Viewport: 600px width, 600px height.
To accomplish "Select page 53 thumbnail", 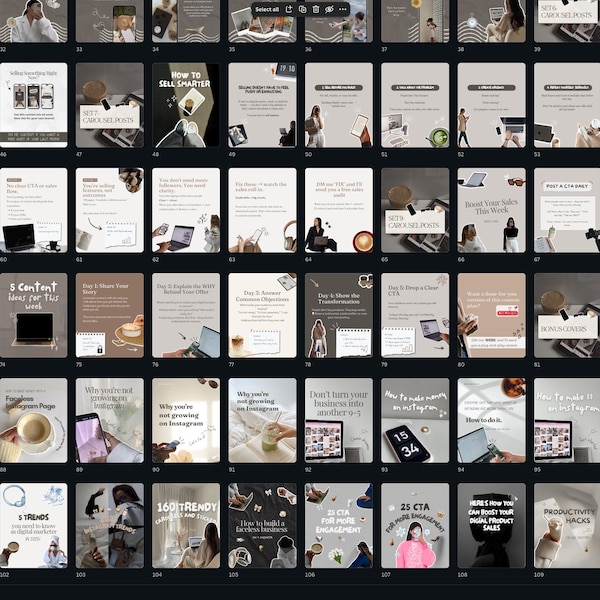I will [x=567, y=105].
